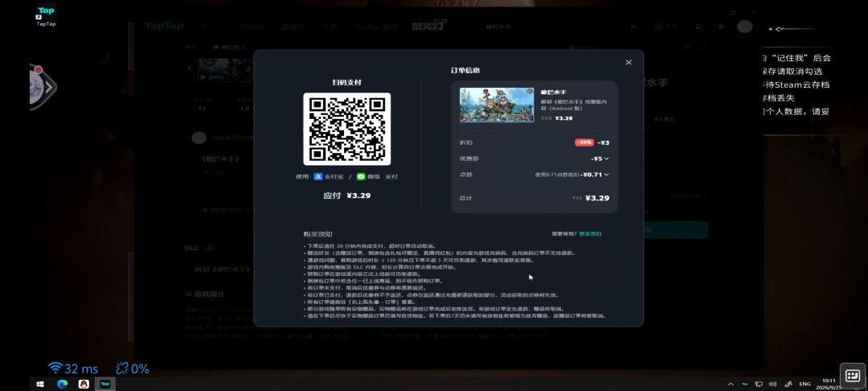Click the TapTap logo in the app header
Screen dimensions: 868x391
[164, 26]
